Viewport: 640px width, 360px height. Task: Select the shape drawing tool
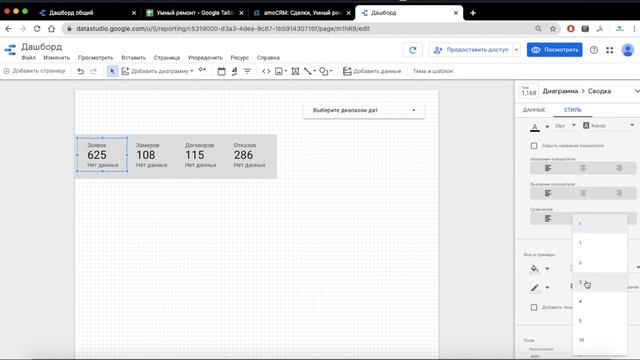tap(323, 71)
